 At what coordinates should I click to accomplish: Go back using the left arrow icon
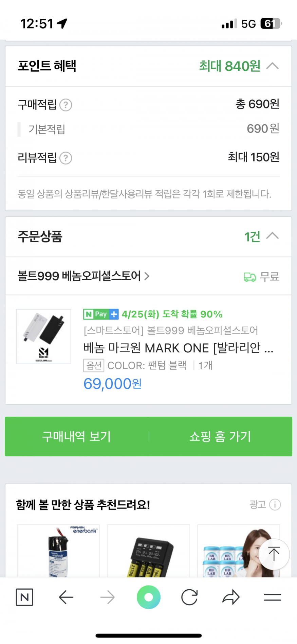click(x=66, y=597)
